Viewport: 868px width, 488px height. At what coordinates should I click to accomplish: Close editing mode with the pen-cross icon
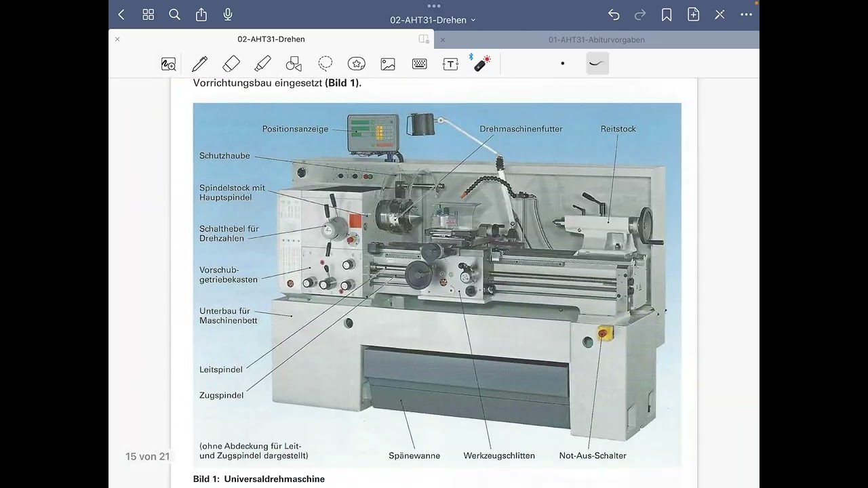720,15
